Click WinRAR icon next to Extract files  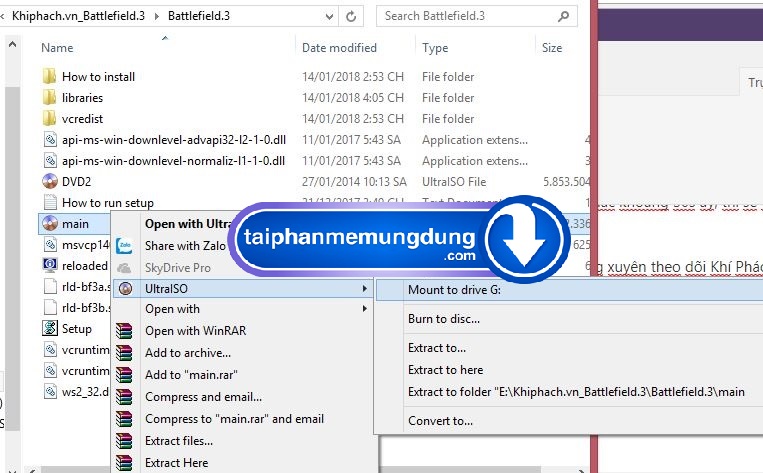124,441
